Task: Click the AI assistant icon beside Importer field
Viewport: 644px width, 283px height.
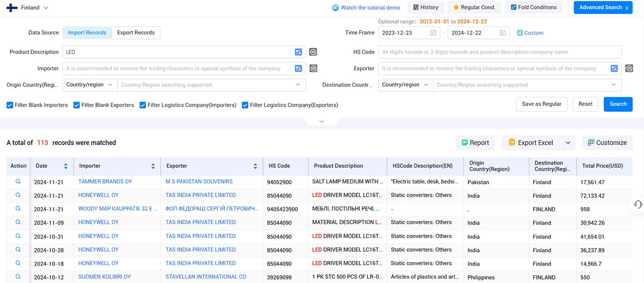Action: point(313,69)
